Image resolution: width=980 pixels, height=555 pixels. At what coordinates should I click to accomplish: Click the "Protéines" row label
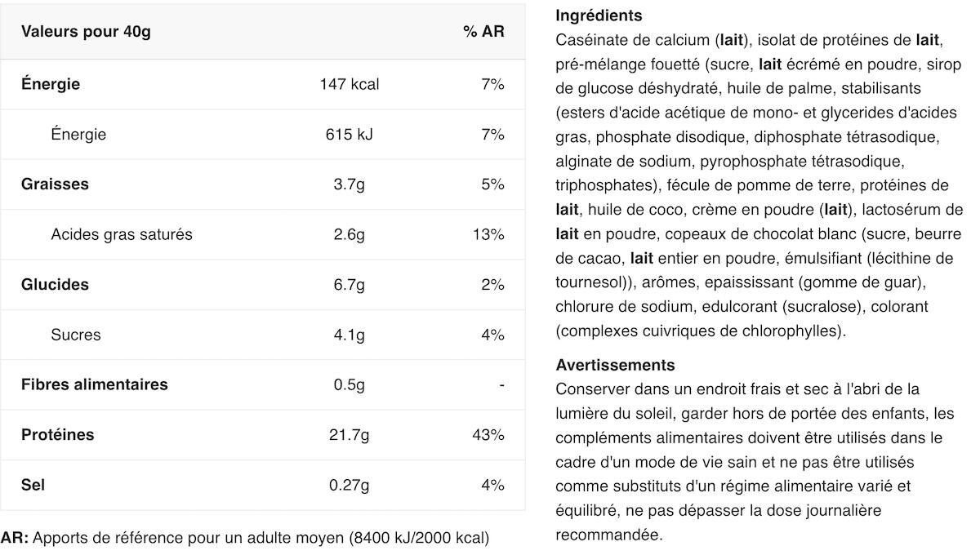point(57,435)
